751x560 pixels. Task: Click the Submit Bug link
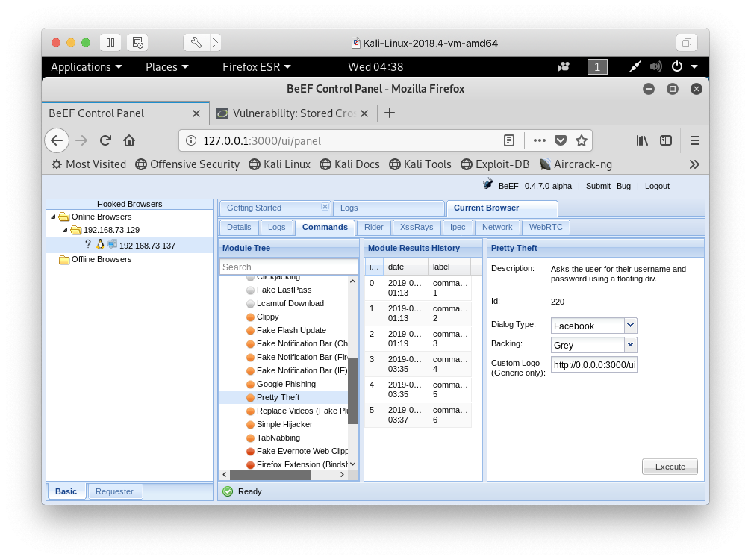[x=608, y=186]
